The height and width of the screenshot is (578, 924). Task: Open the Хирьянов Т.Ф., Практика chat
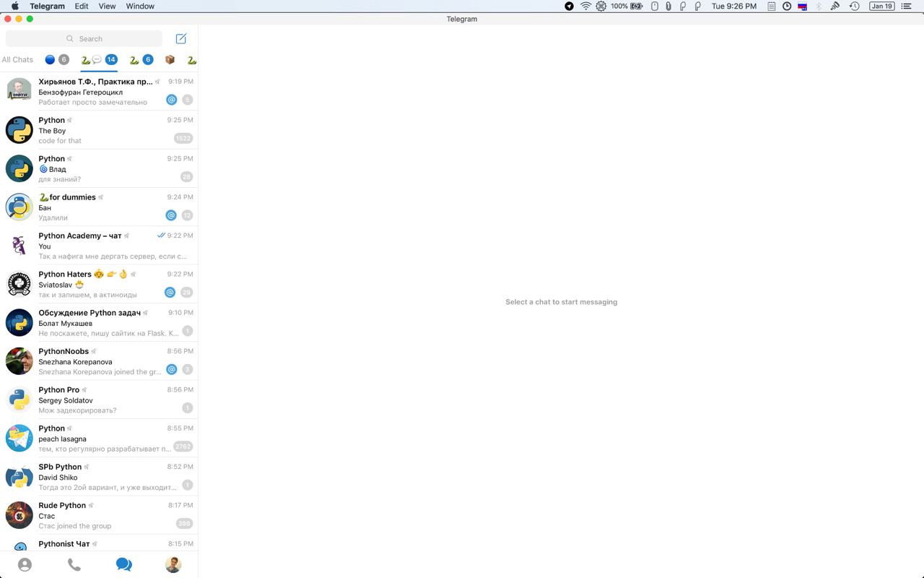coord(99,91)
